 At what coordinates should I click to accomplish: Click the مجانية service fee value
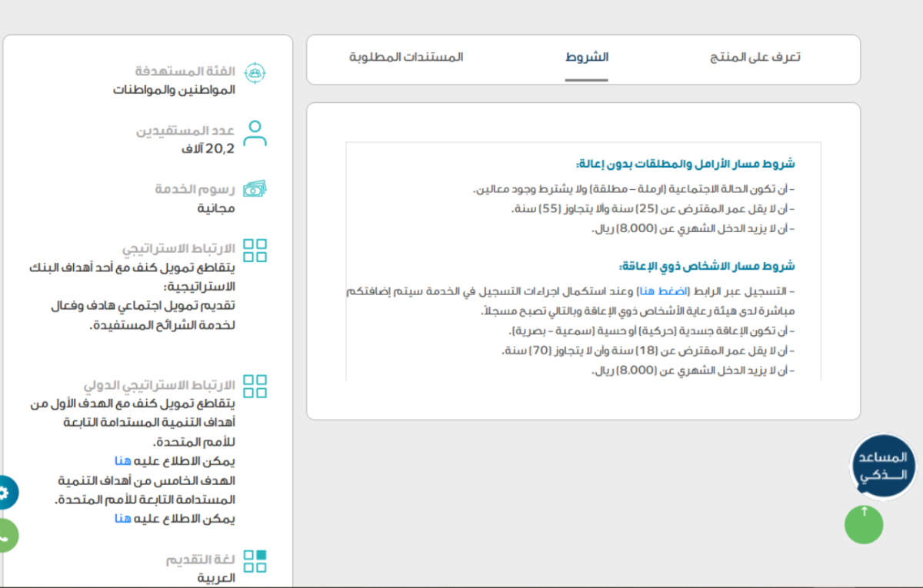216,208
